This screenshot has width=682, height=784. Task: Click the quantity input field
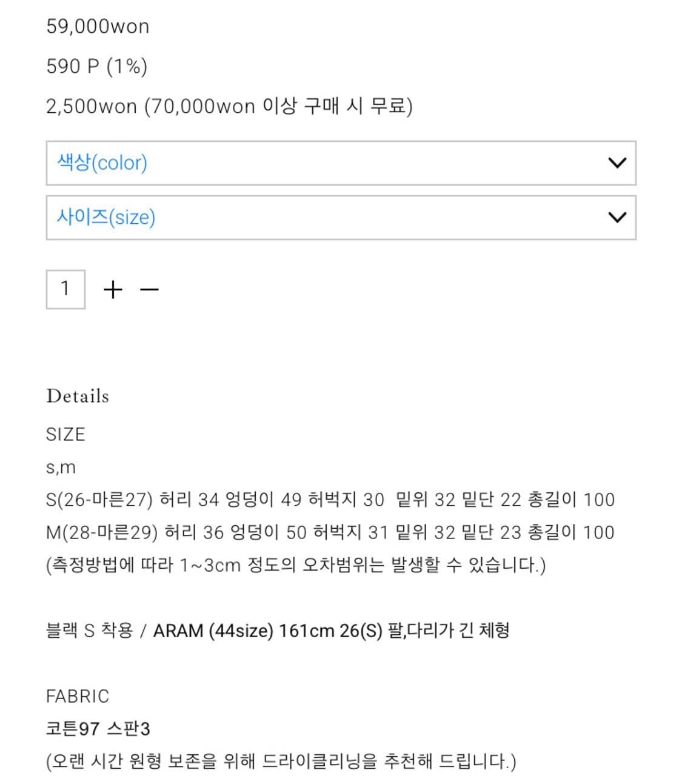(x=65, y=289)
